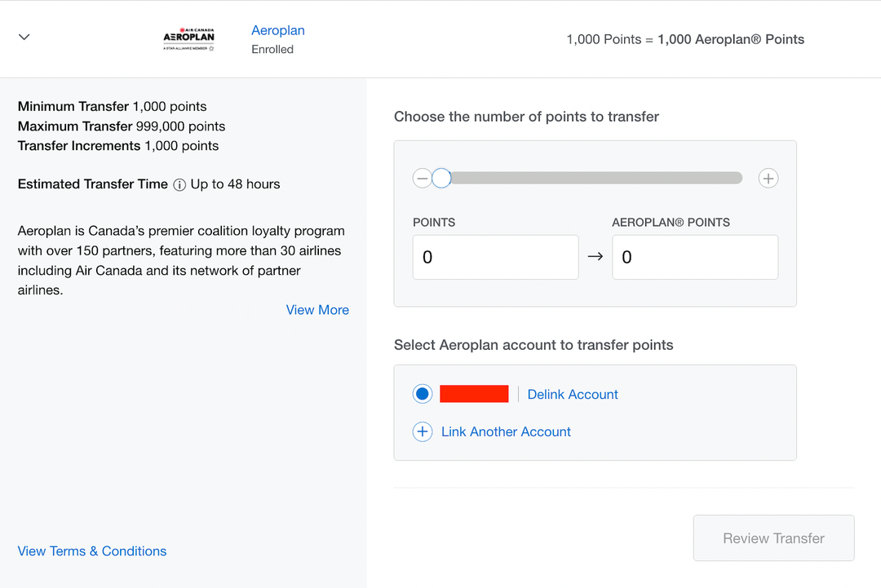Click the arrow between the points fields
Image resolution: width=881 pixels, height=588 pixels.
coord(595,256)
